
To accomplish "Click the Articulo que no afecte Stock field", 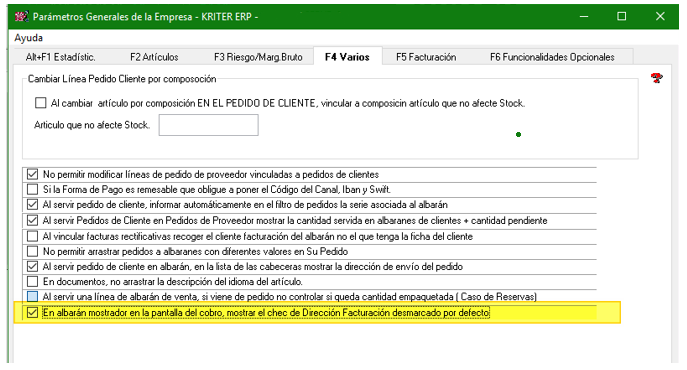I will 209,125.
